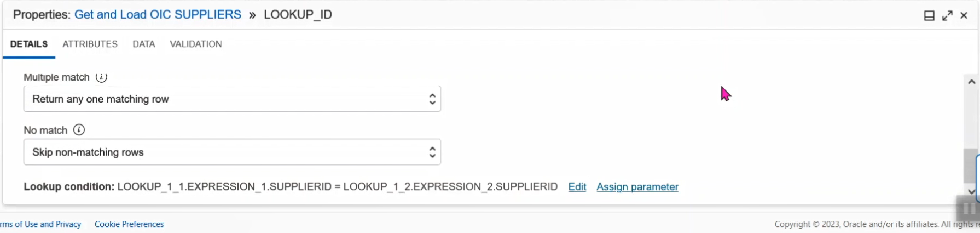The width and height of the screenshot is (980, 233).
Task: Open the Multiple match dropdown
Action: 232,99
